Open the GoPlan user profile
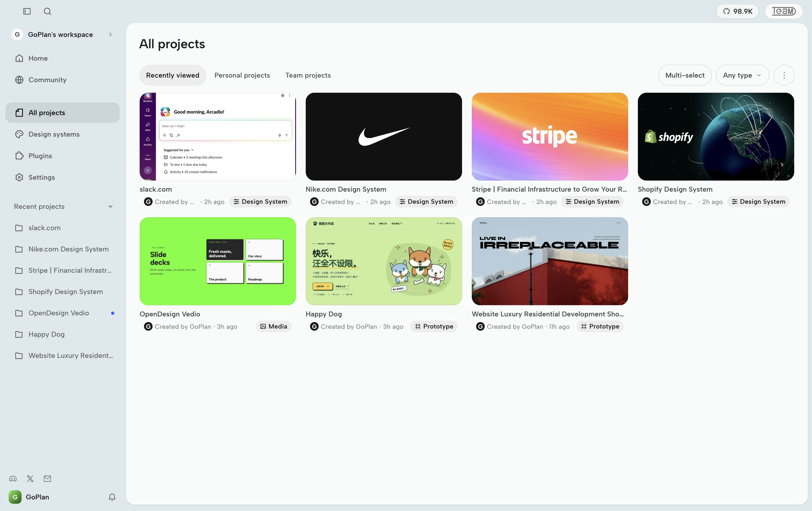Screen dimensions: 812x511 pos(29,497)
